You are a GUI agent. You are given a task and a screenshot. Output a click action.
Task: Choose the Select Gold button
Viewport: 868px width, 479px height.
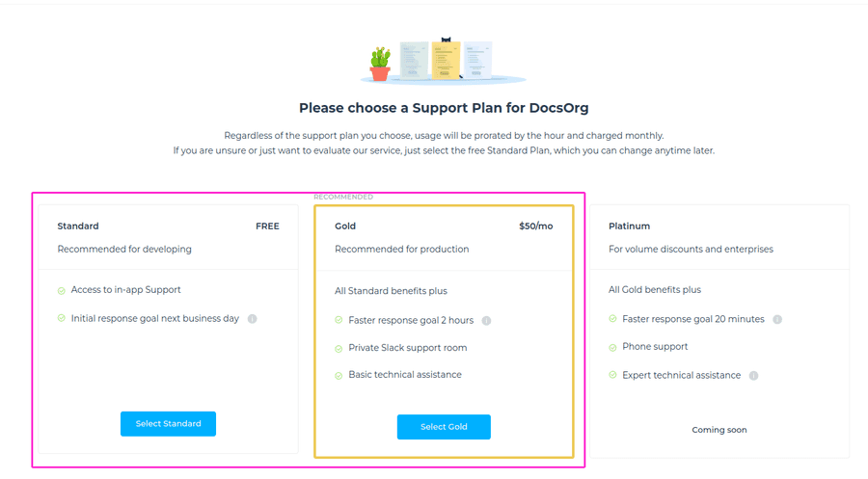point(444,427)
